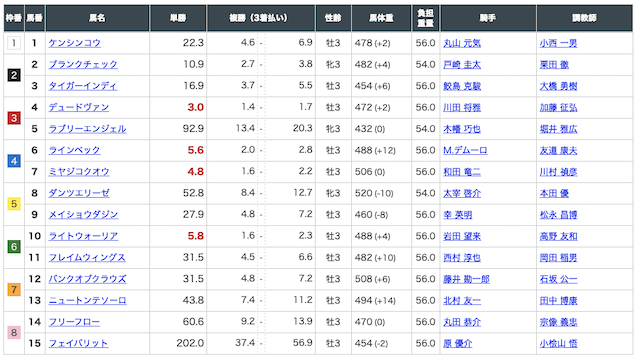The width and height of the screenshot is (640, 360).
Task: Open trainer link 友道 康夫
Action: pos(558,150)
